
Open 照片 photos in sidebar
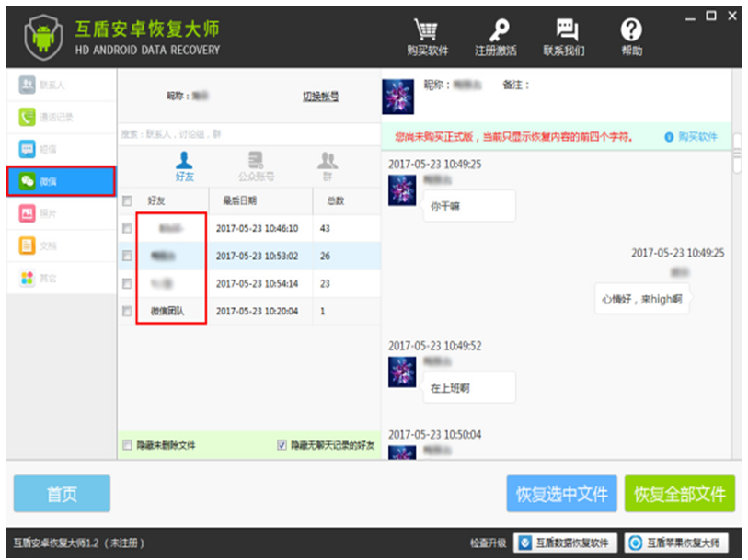[x=61, y=213]
